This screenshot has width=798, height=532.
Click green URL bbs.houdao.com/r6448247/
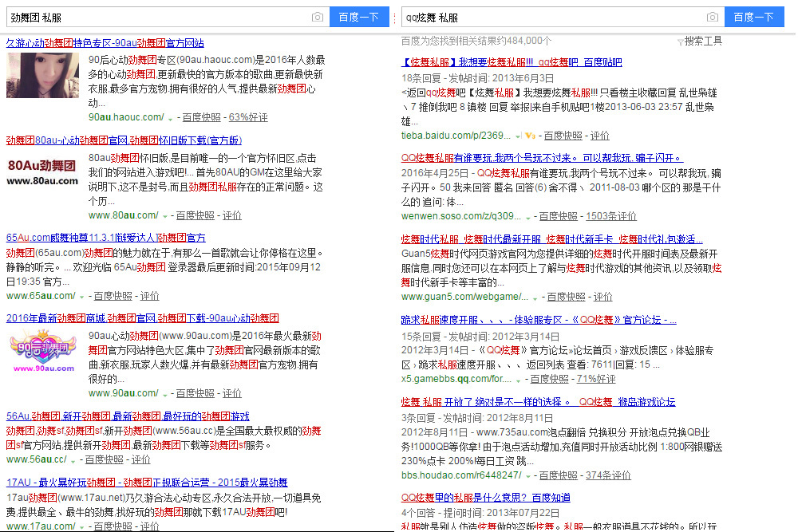[x=461, y=475]
